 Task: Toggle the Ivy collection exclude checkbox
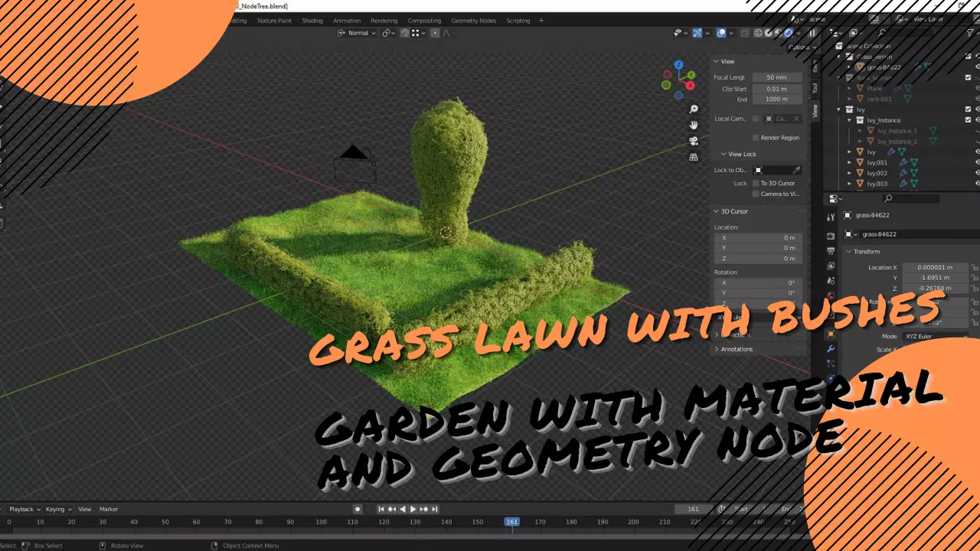click(x=969, y=109)
